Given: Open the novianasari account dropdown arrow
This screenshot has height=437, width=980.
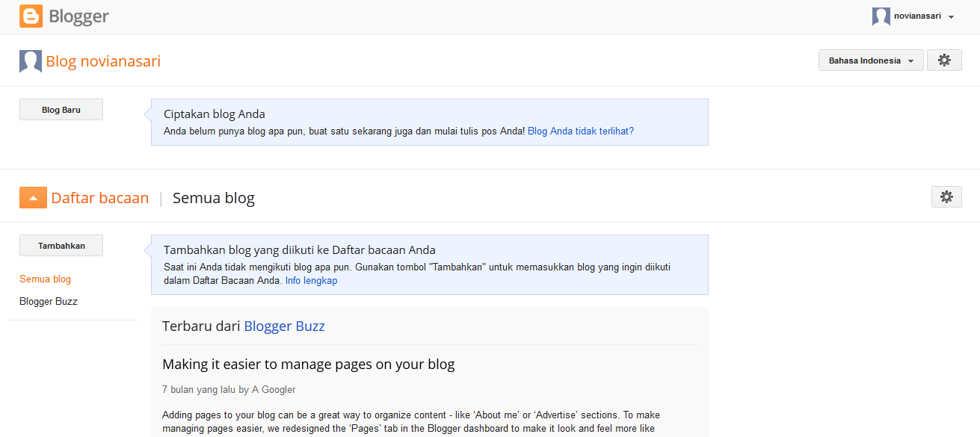Looking at the screenshot, I should coord(951,17).
